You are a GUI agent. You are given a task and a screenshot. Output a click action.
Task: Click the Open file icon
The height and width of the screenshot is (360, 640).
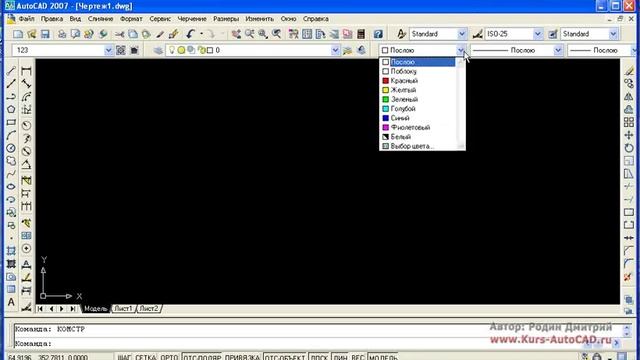[x=31, y=34]
